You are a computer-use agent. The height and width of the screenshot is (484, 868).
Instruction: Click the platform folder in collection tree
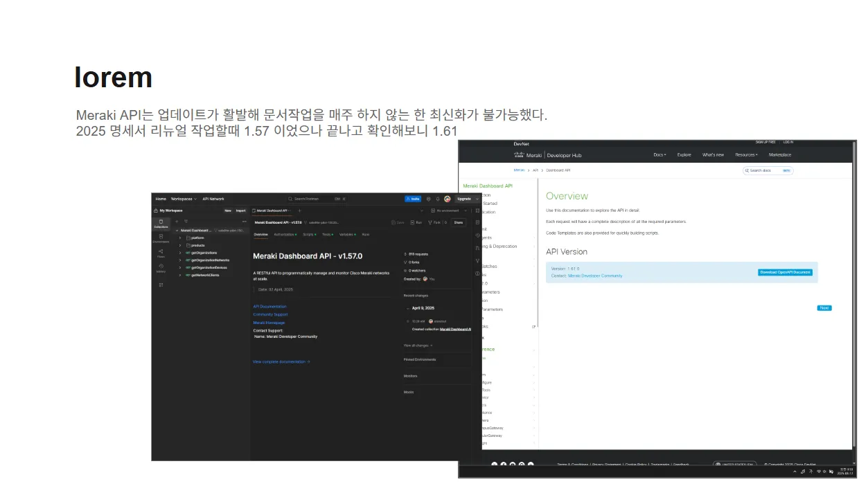tap(197, 237)
